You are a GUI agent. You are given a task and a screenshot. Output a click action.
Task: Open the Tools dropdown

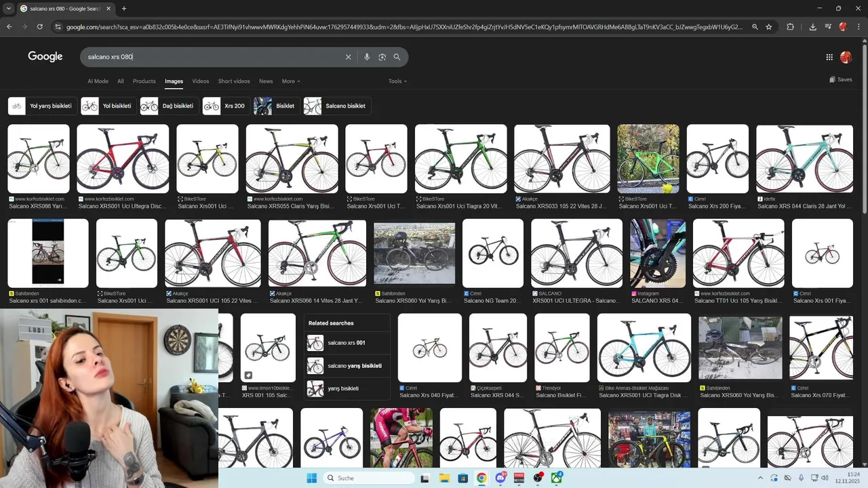click(x=397, y=81)
